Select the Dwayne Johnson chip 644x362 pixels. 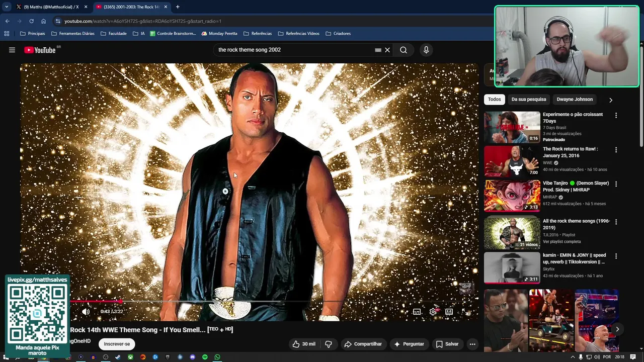pos(575,99)
